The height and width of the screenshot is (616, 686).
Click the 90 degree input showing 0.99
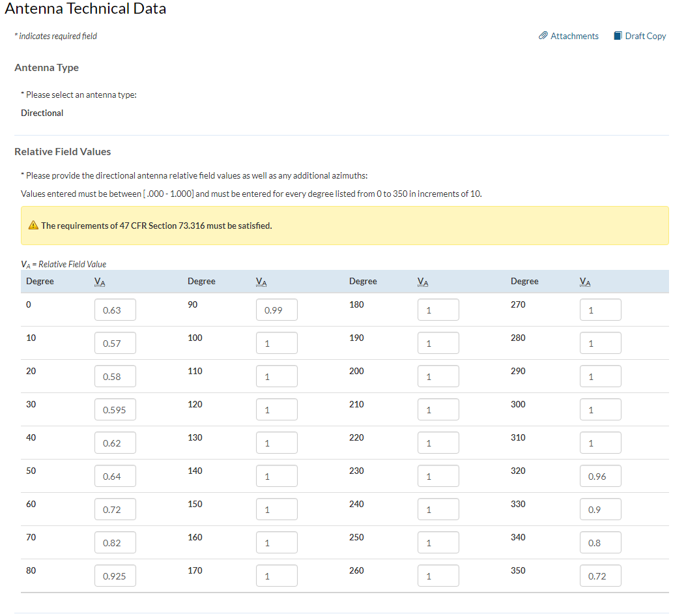277,310
